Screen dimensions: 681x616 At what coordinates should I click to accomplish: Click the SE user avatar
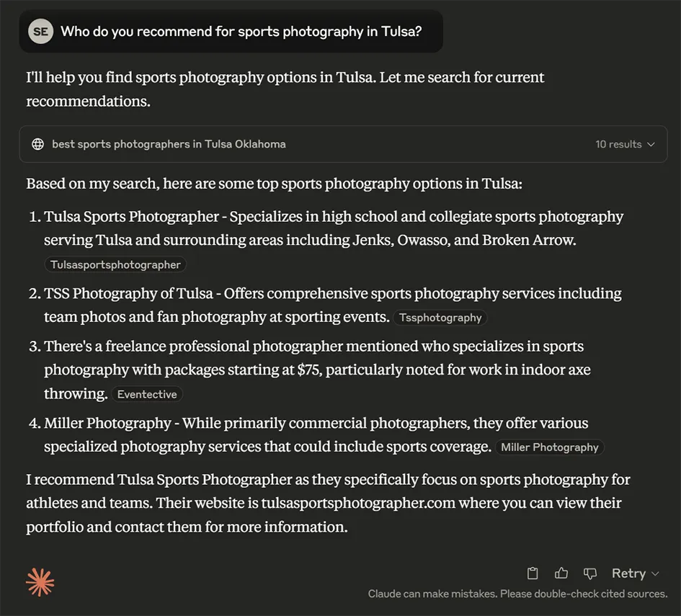pos(40,31)
